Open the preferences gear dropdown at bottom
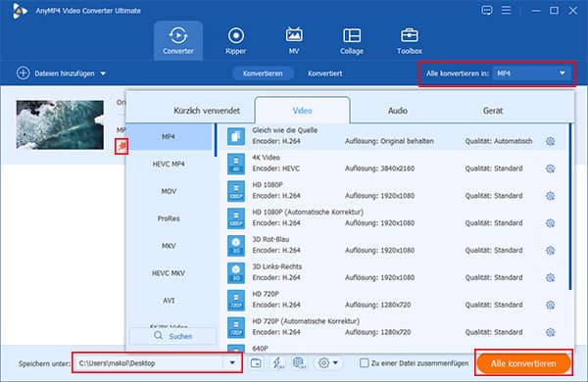This screenshot has width=588, height=382. (327, 362)
